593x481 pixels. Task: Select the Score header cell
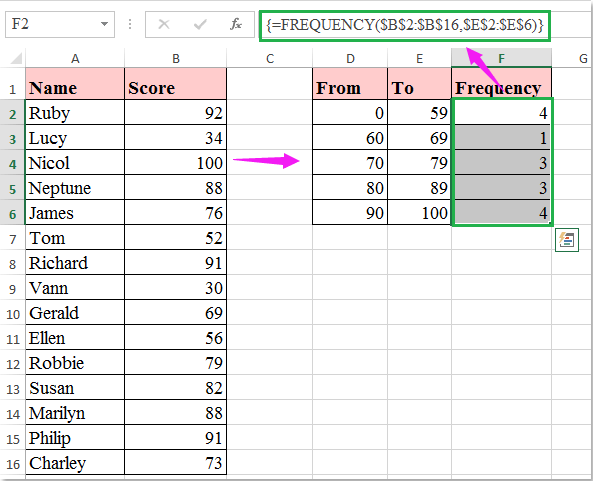coord(175,84)
